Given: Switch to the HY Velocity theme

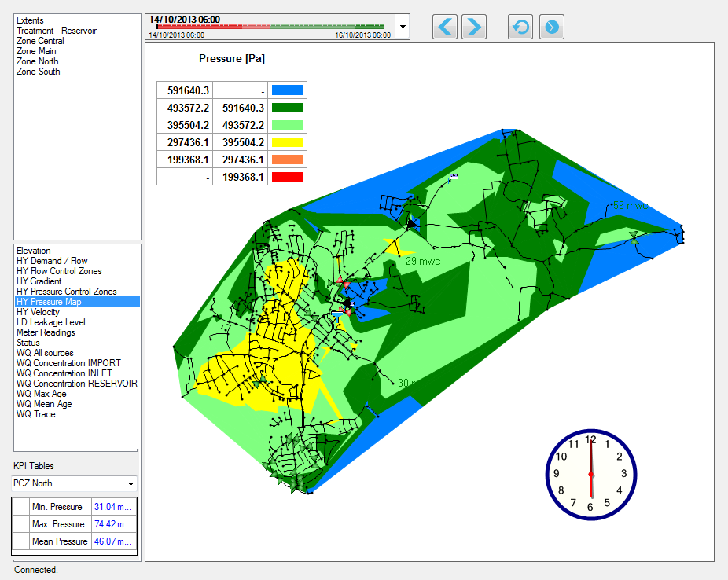Looking at the screenshot, I should (x=38, y=312).
